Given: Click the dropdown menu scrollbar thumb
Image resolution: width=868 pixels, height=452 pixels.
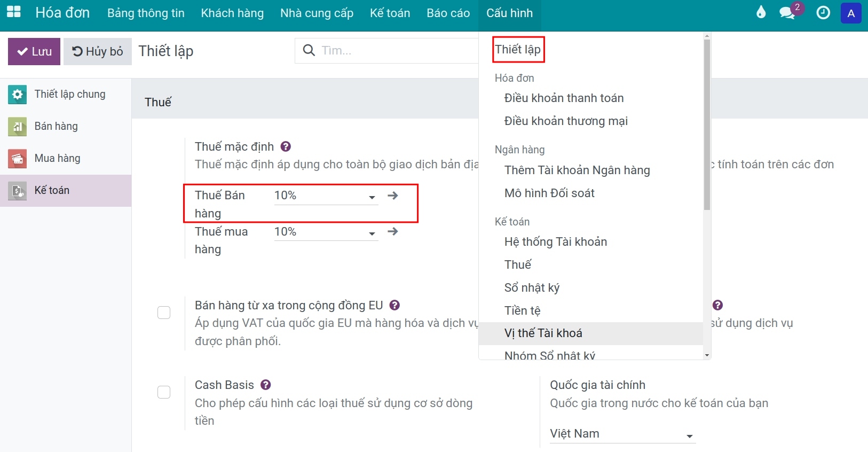Looking at the screenshot, I should tap(707, 124).
